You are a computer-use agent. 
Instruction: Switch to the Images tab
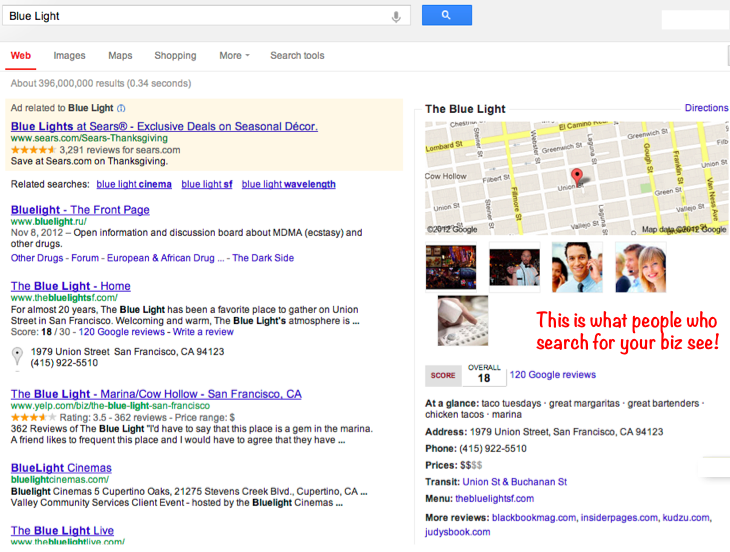(69, 56)
